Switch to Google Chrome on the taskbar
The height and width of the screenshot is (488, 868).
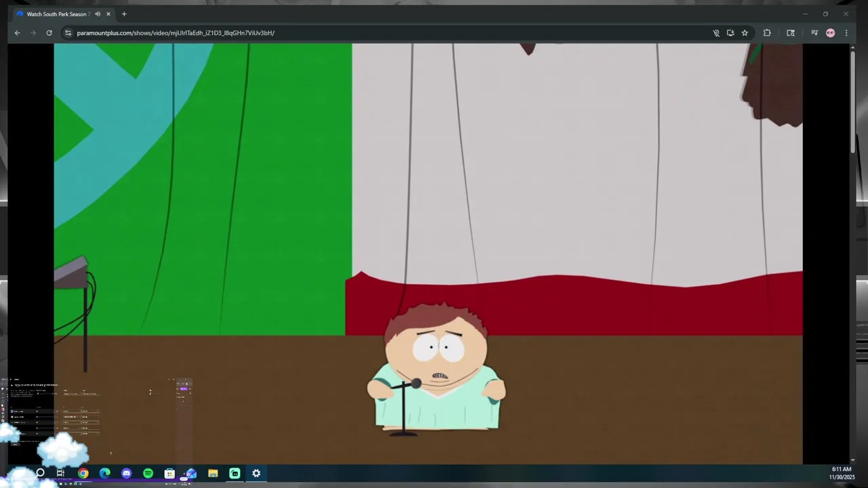83,473
